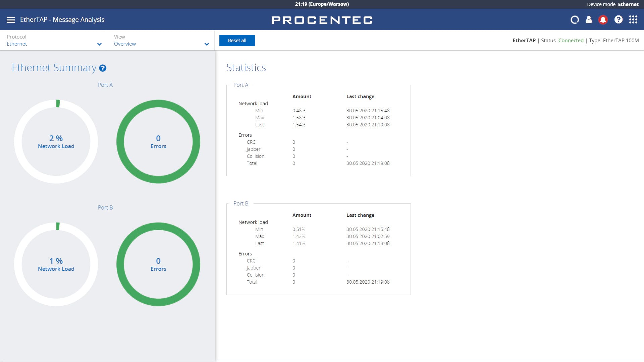Expand the View Overview dropdown
This screenshot has height=362, width=644.
coord(161,40)
